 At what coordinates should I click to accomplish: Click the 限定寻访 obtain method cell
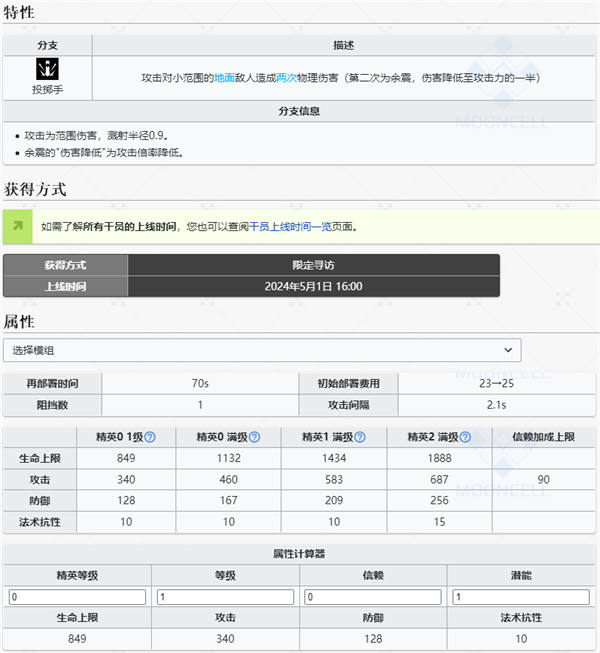pyautogui.click(x=313, y=264)
